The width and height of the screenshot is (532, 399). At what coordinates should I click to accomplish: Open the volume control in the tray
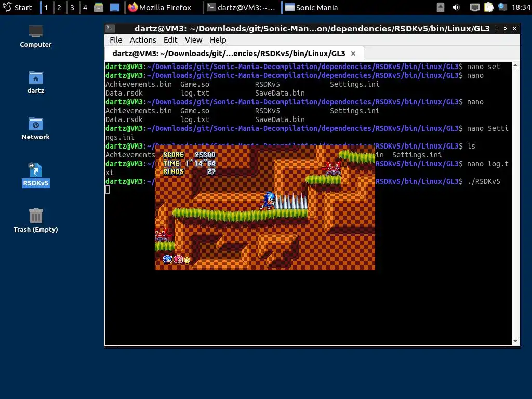pos(456,7)
